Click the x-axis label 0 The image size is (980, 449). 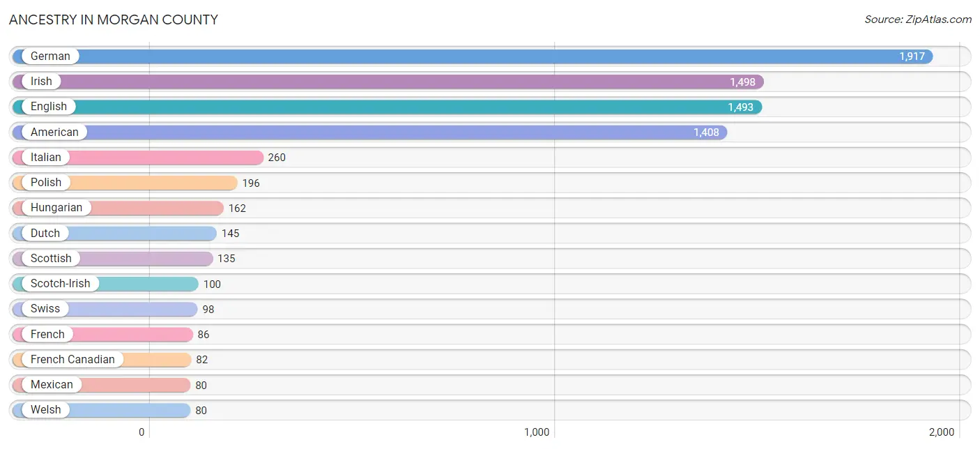tap(141, 432)
